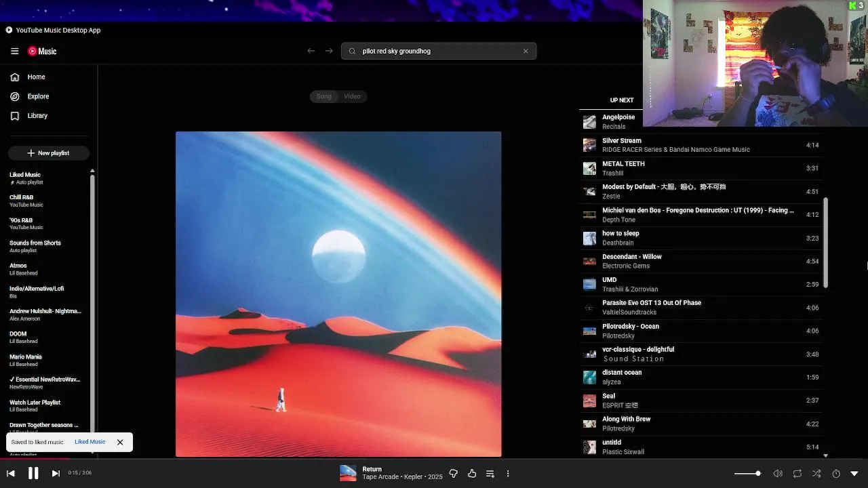868x488 pixels.
Task: Select Pilotredsky - Ocean track
Action: pos(701,331)
